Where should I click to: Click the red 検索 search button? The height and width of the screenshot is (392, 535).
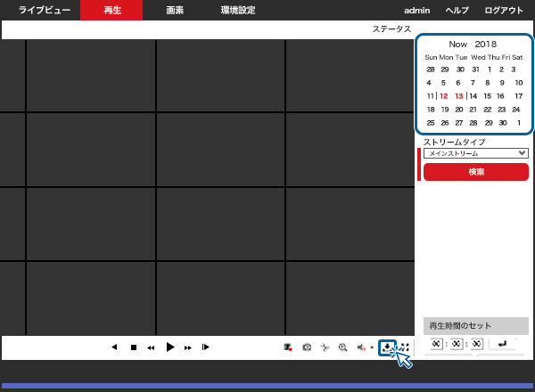pos(476,172)
